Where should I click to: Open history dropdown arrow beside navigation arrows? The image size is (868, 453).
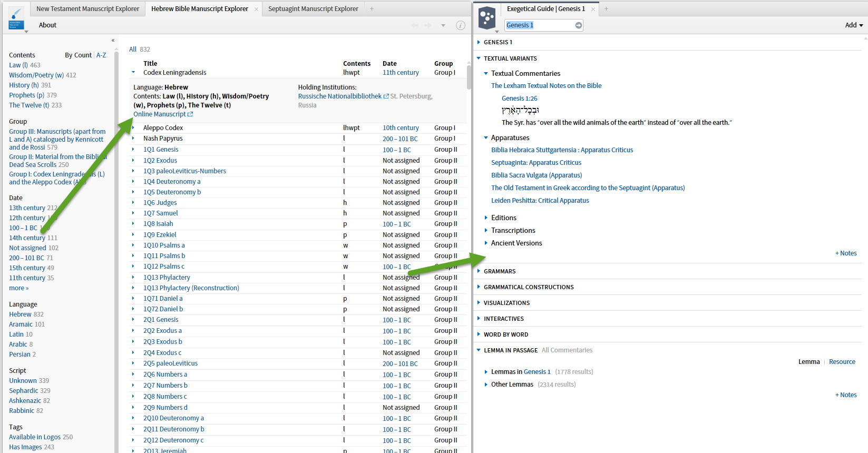pyautogui.click(x=443, y=25)
